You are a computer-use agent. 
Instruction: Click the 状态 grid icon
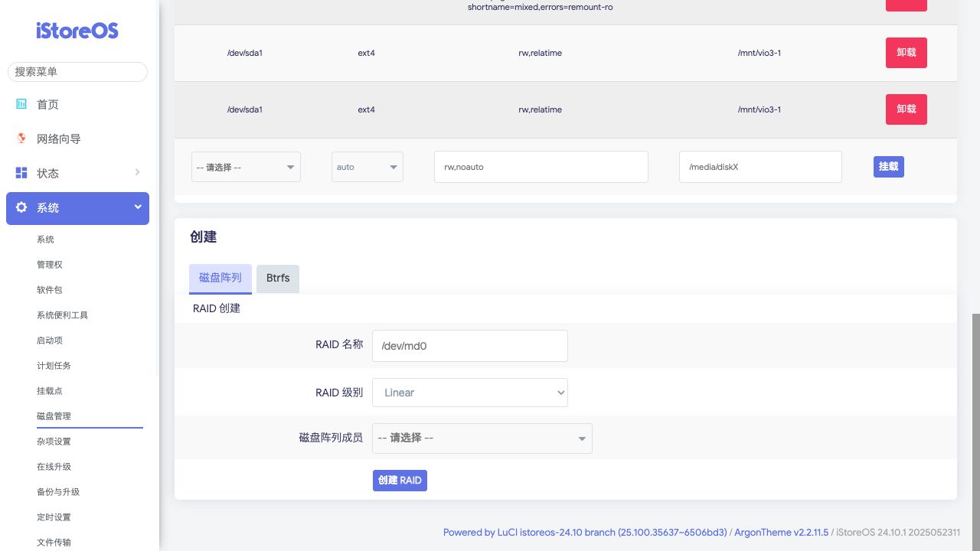point(21,173)
